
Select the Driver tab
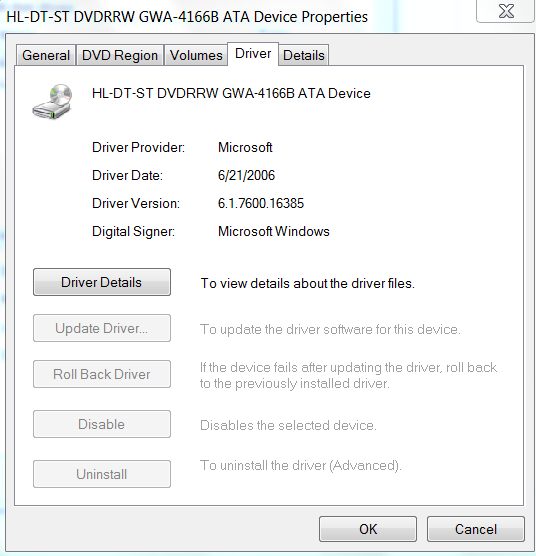click(x=253, y=54)
